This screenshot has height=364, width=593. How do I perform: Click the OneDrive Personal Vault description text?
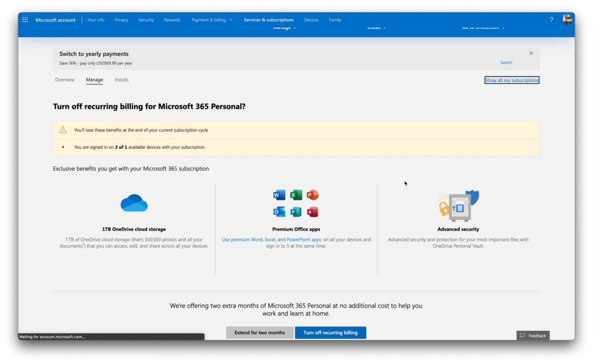458,243
